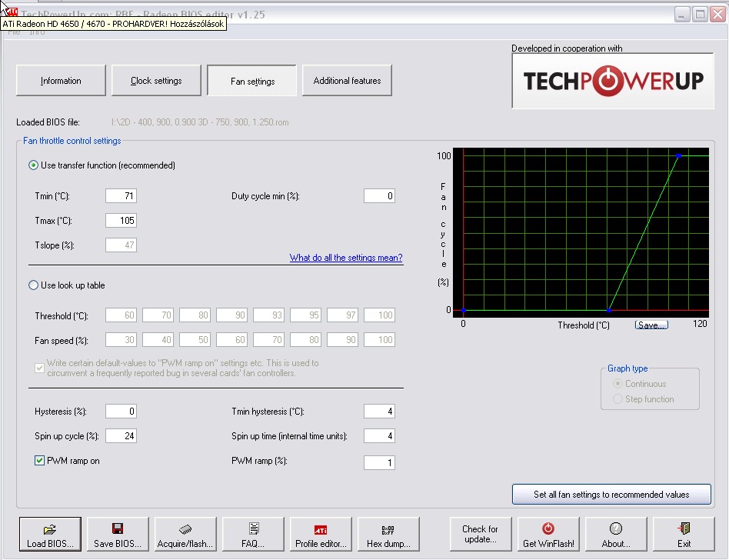Launch the Profile editor ATI button
This screenshot has height=560, width=729.
(321, 534)
